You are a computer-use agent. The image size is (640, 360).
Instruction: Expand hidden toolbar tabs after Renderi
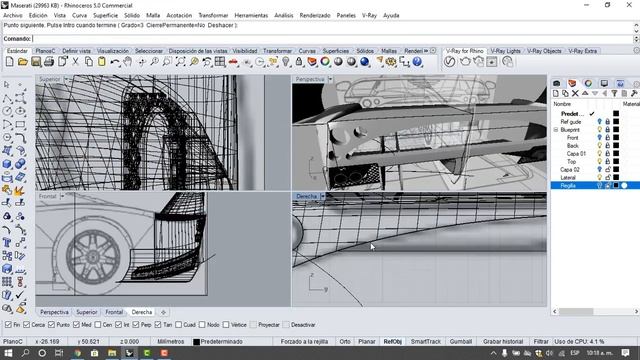tap(426, 51)
